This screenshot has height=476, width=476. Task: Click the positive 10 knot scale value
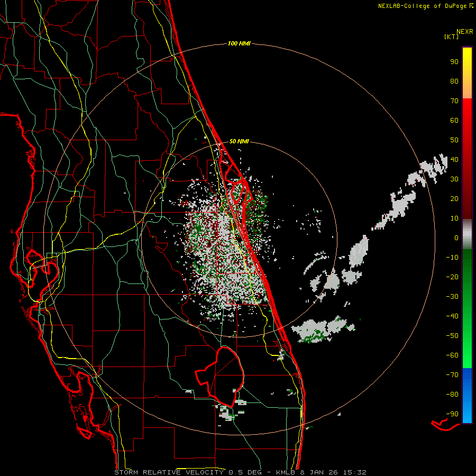pos(454,218)
